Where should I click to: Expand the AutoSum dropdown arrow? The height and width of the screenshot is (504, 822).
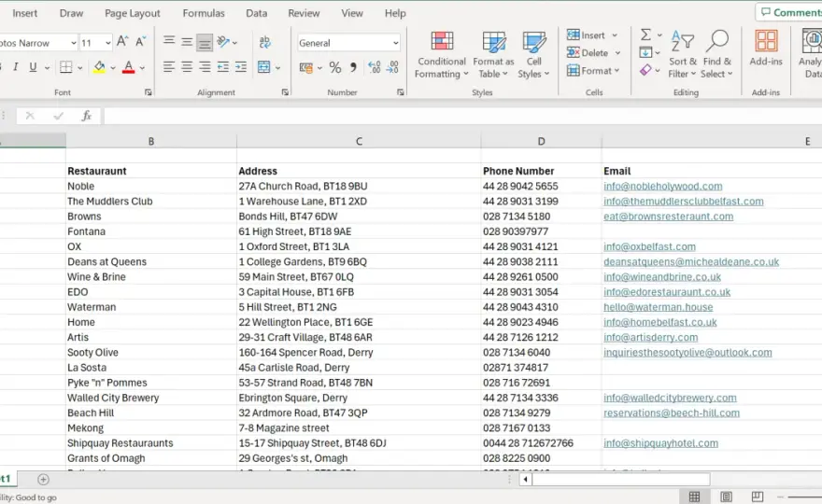pos(659,35)
